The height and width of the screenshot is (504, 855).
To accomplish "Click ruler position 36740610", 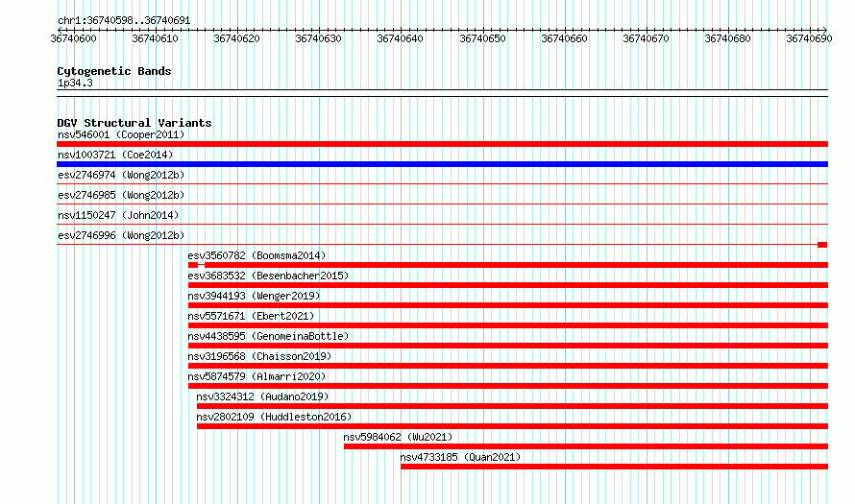I will tap(155, 38).
